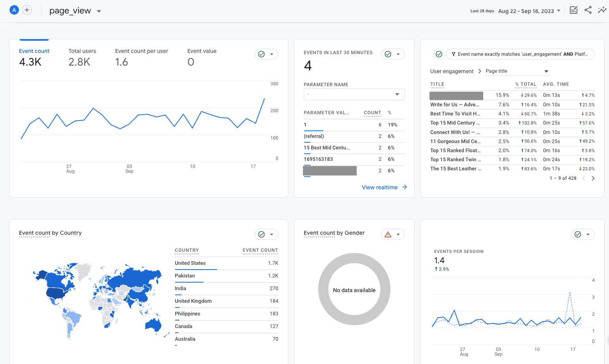The image size is (609, 364).
Task: Select the Event value metric tab
Action: point(202,57)
